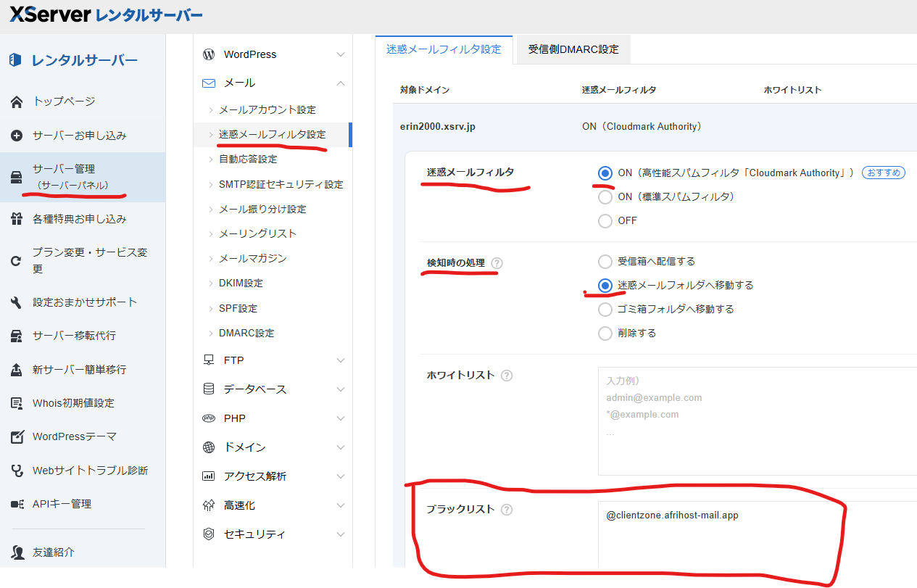The width and height of the screenshot is (917, 588).
Task: Click the server drive icon beside サーバー管理
Action: click(x=17, y=177)
